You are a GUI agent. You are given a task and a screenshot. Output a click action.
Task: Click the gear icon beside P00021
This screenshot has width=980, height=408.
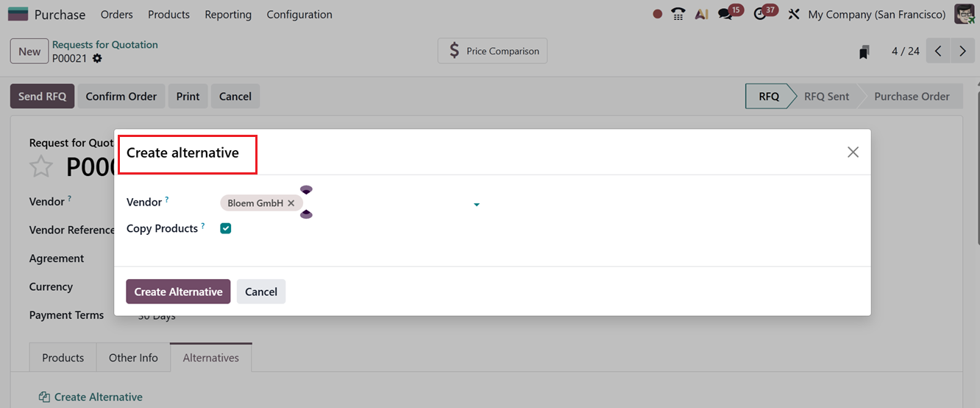97,58
